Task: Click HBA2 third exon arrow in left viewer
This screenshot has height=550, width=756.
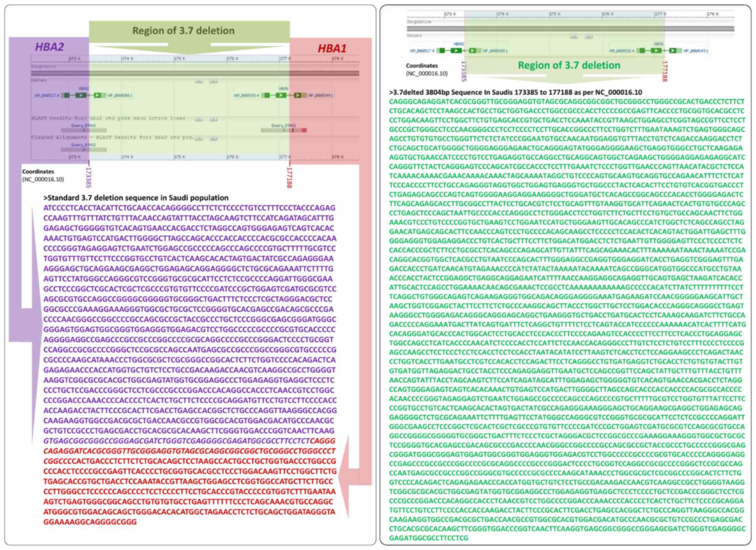Action: click(97, 96)
